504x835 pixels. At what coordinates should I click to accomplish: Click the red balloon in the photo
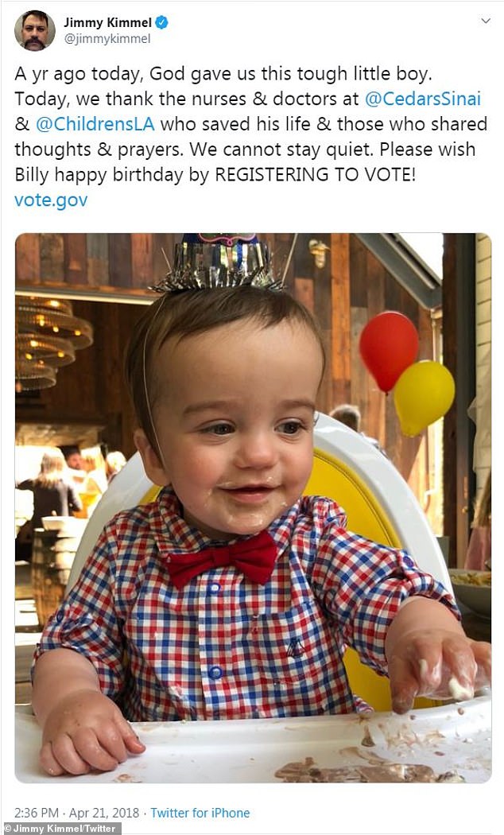[x=389, y=351]
